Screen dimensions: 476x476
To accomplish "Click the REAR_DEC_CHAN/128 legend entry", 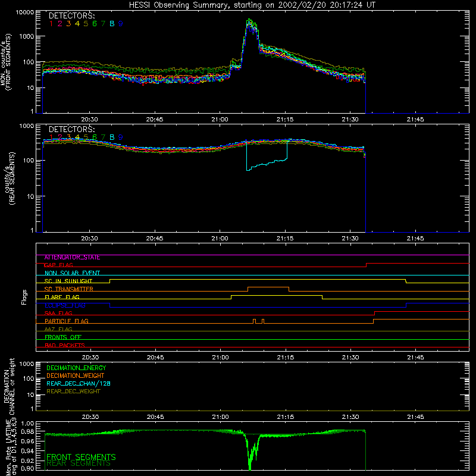I will point(79,384).
